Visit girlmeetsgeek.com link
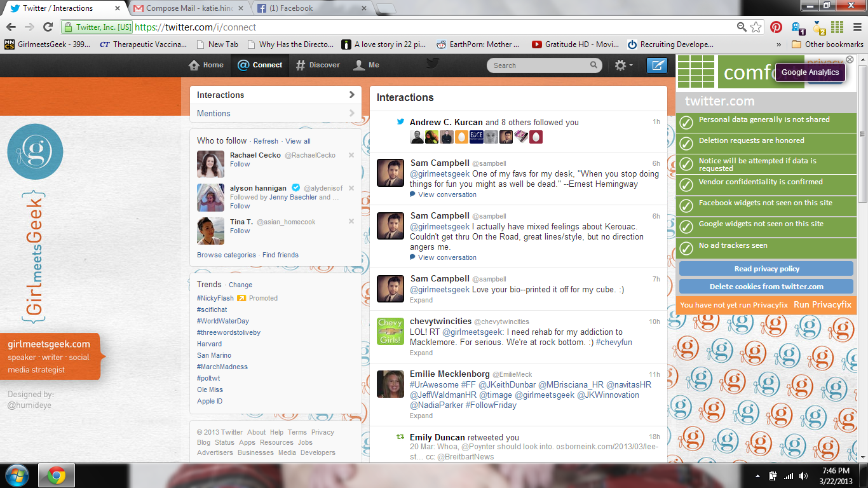 [x=49, y=344]
